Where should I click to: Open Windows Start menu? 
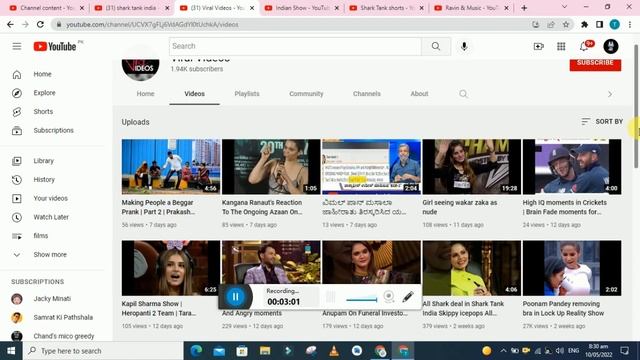click(x=11, y=351)
